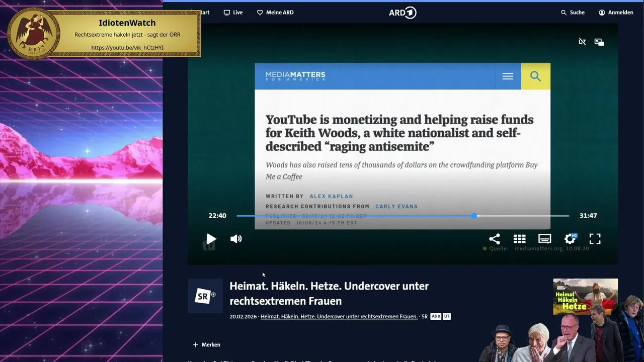Screen dimensions: 644x362
Task: Open the SR channel logo
Action: (x=205, y=296)
